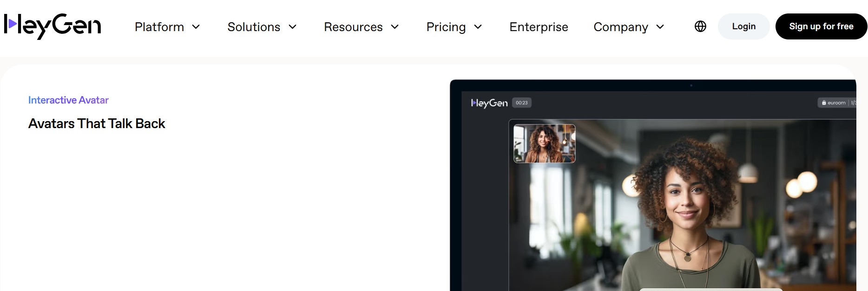Click the 00:23 timer badge
This screenshot has width=868, height=291.
pyautogui.click(x=522, y=103)
